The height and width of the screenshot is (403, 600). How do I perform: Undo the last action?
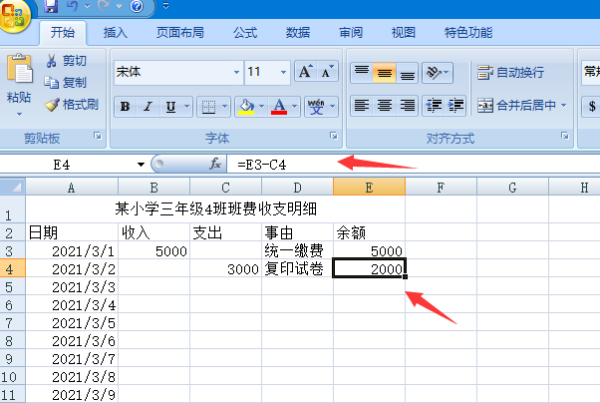tap(72, 6)
